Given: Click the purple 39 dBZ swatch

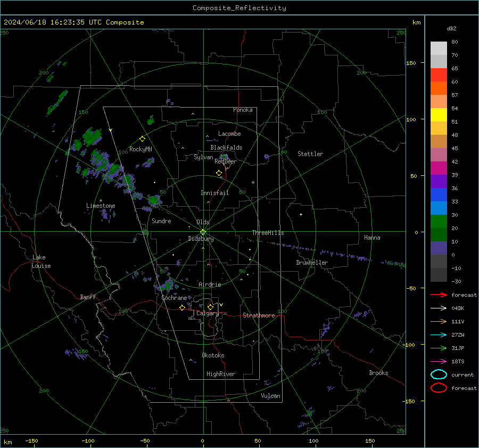Looking at the screenshot, I should click(439, 181).
